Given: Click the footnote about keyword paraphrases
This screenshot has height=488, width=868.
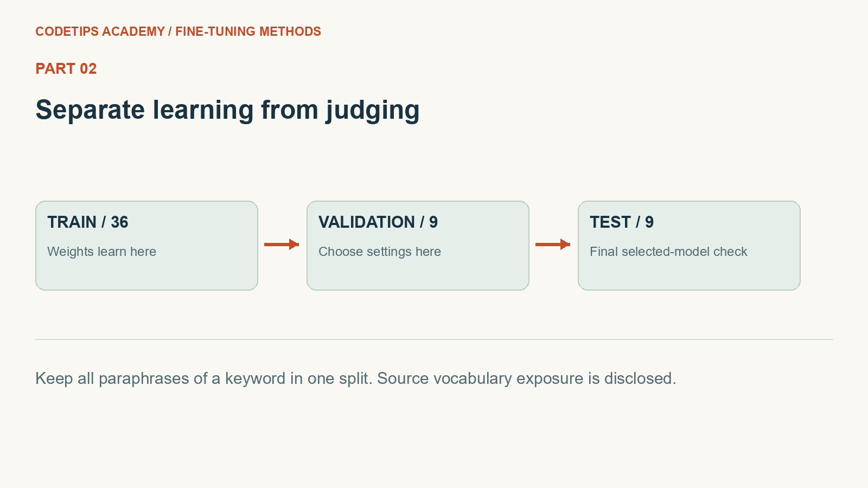Looking at the screenshot, I should pos(204,378).
